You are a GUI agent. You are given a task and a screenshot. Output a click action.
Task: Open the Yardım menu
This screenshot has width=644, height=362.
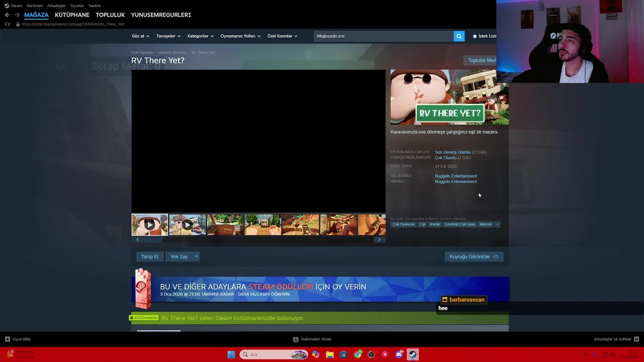point(95,6)
